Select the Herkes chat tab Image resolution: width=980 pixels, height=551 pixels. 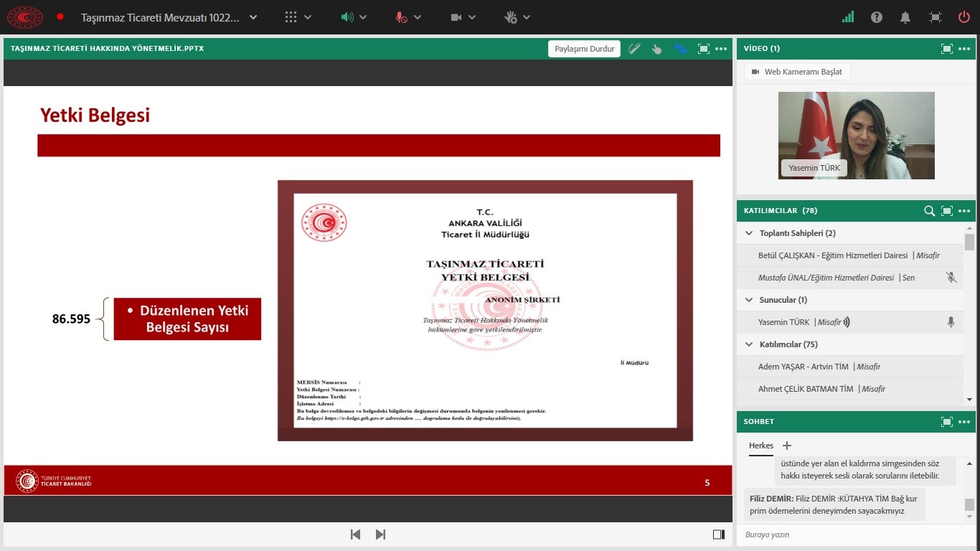(x=761, y=446)
